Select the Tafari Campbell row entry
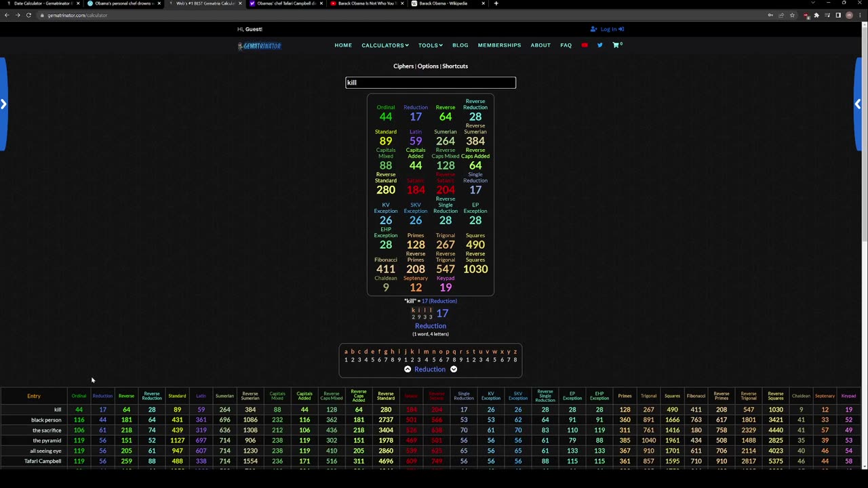Screen dimensions: 868x488 [x=43, y=461]
